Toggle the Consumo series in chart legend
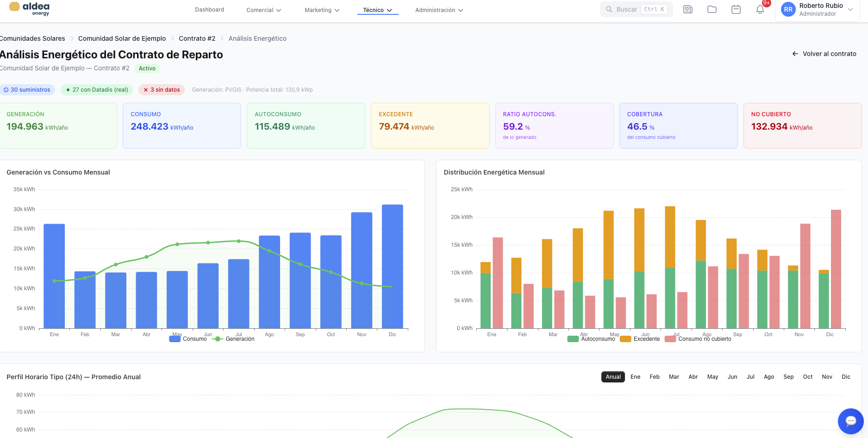The image size is (868, 438). click(188, 339)
